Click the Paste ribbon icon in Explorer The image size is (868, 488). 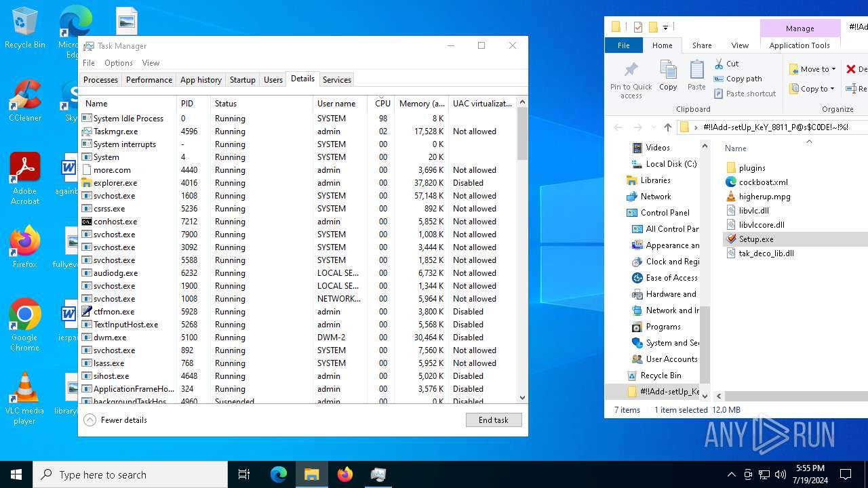(x=696, y=75)
